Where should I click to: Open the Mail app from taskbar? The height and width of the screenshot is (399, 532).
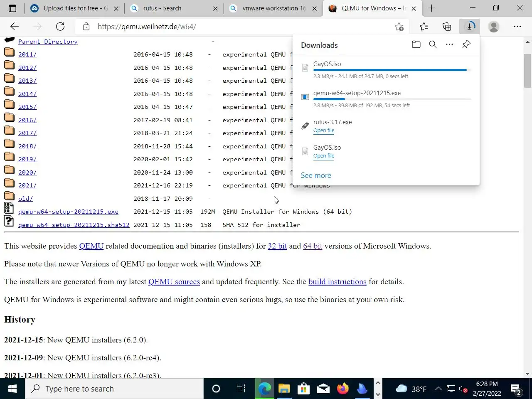point(323,389)
